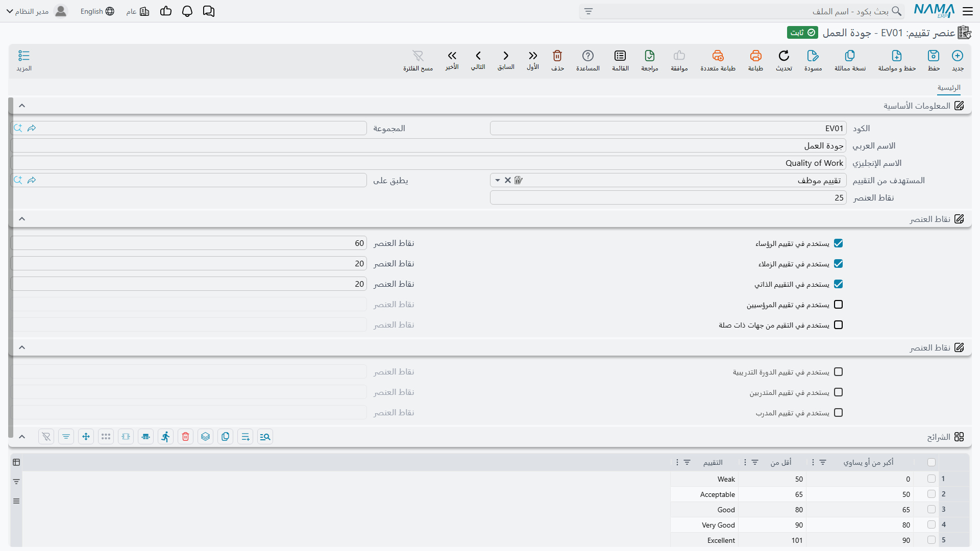The width and height of the screenshot is (980, 551).
Task: Open the مدير النظام user dropdown
Action: [x=37, y=11]
